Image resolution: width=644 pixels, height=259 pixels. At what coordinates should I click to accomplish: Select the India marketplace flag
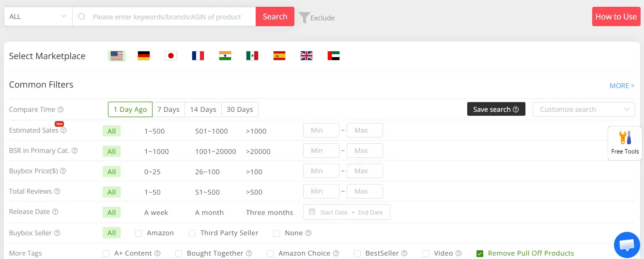[x=225, y=56]
